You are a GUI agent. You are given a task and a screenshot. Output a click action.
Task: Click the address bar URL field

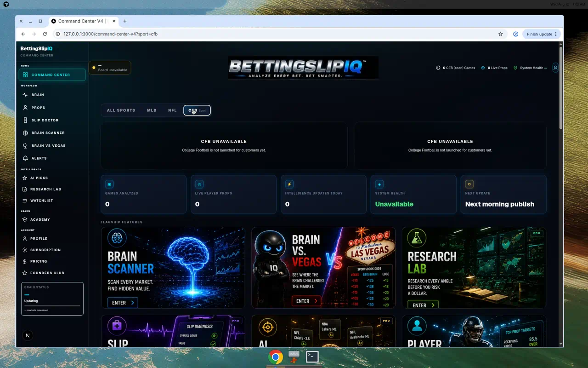coord(276,34)
